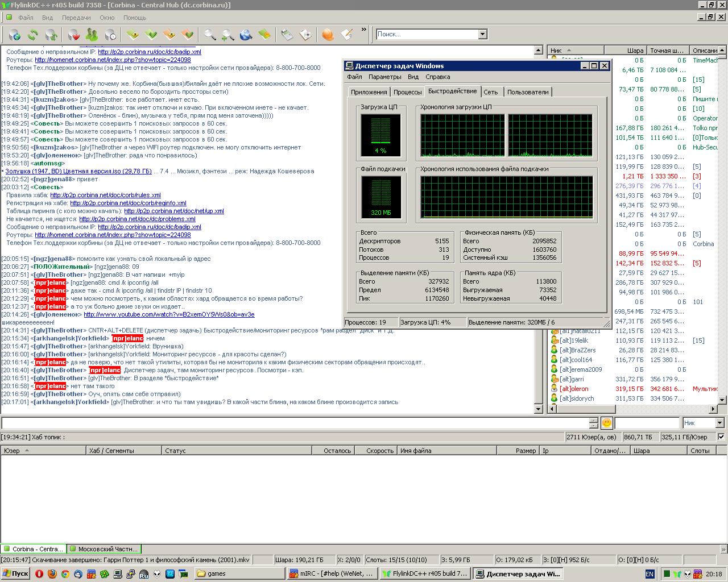
Task: Open Favorite Hubs with the red heart icon
Action: pyautogui.click(x=73, y=35)
